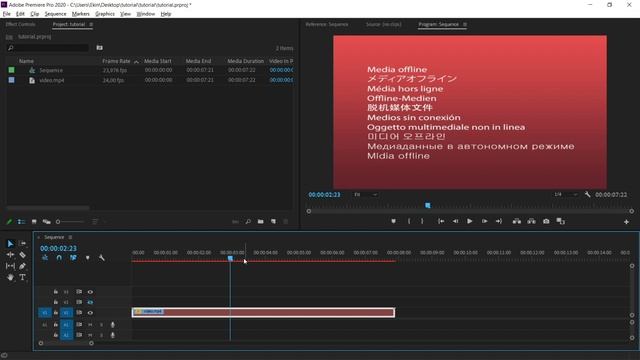Open the Edit menu
Screen dimensions: 640x360
point(20,14)
